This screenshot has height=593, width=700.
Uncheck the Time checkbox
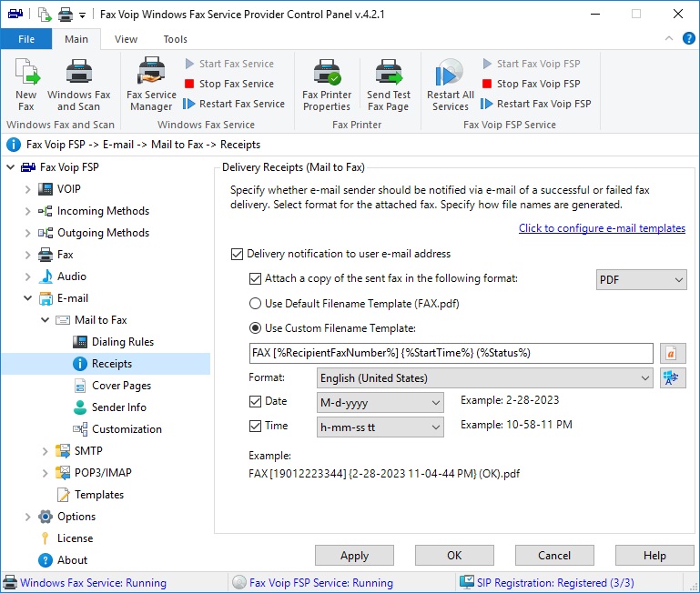255,427
